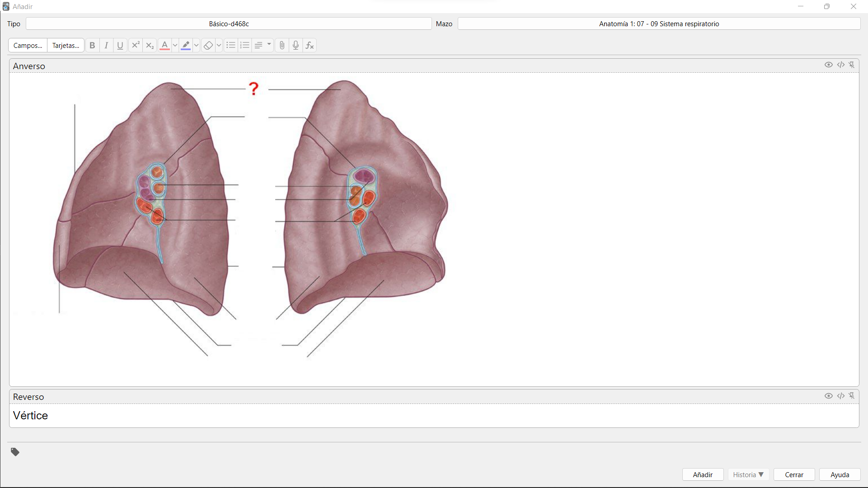Image resolution: width=868 pixels, height=488 pixels.
Task: Insert an ordered numbered list
Action: tap(245, 45)
